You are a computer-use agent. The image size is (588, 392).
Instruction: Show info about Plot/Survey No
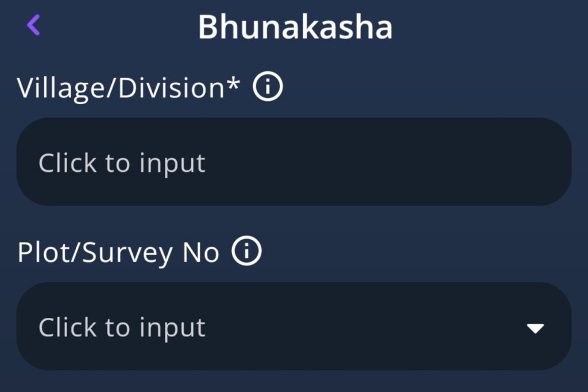[247, 252]
